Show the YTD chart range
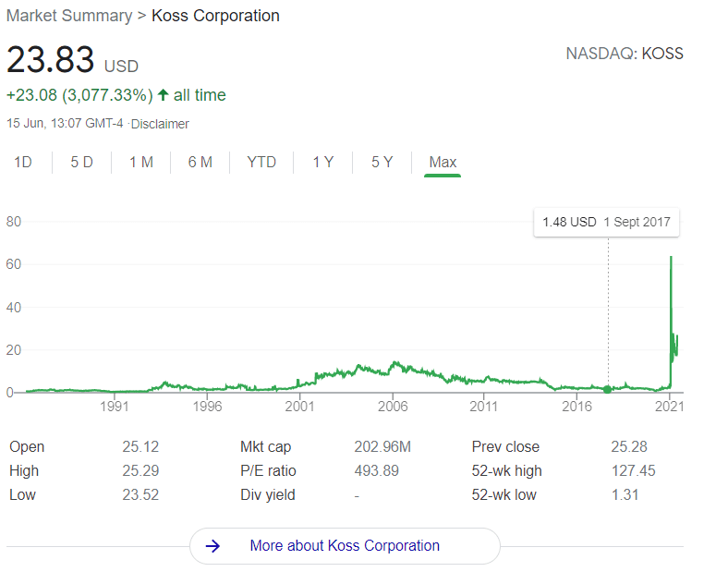The image size is (728, 584). (261, 162)
